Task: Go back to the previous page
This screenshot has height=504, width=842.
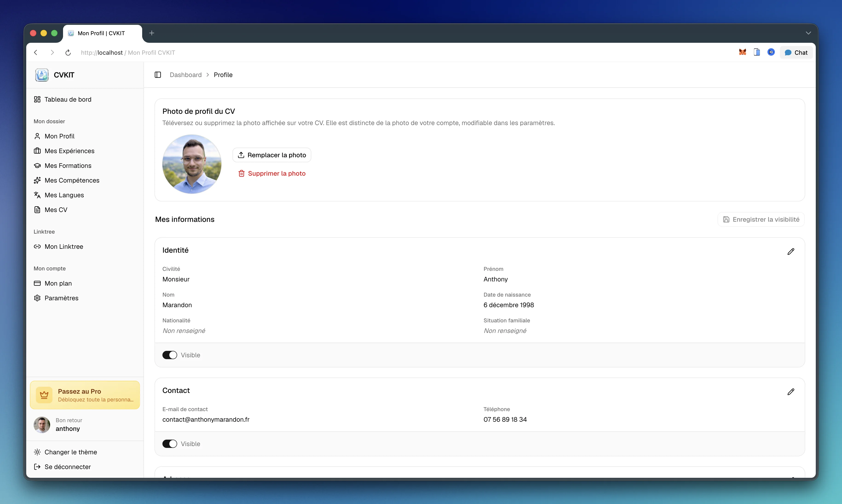Action: click(x=36, y=52)
